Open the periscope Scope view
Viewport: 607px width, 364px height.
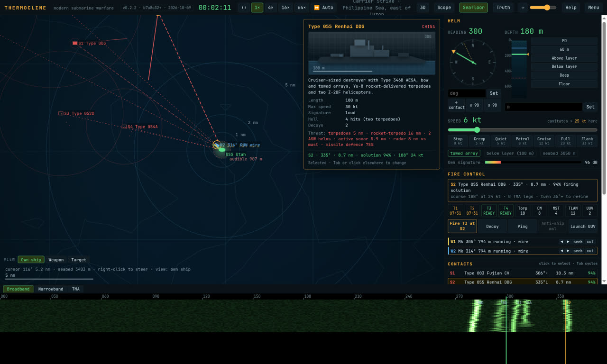coord(444,8)
